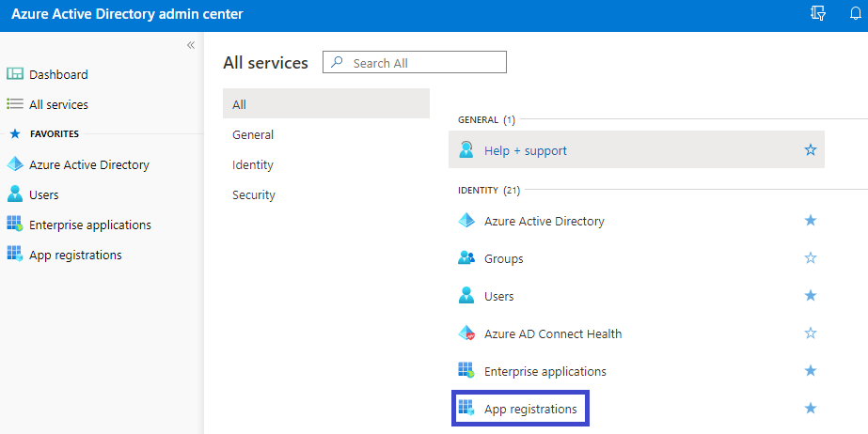
Task: Switch to the General category
Action: point(253,134)
